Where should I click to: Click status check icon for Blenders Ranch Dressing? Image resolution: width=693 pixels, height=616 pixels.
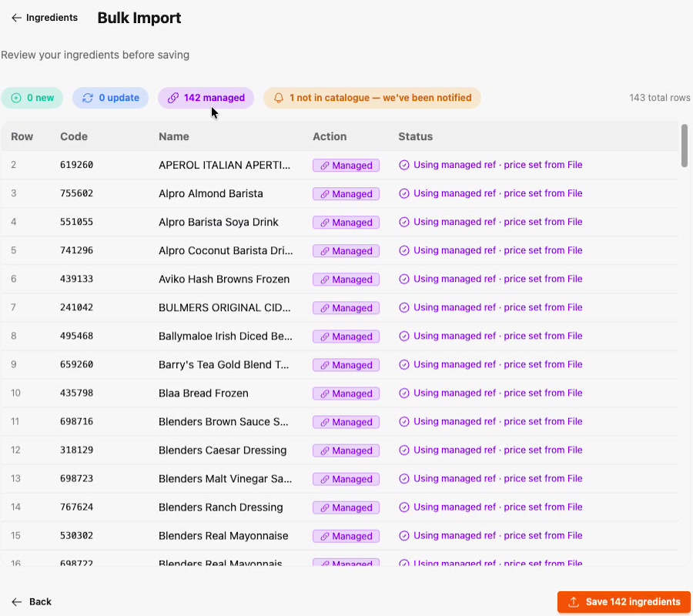[x=404, y=507]
